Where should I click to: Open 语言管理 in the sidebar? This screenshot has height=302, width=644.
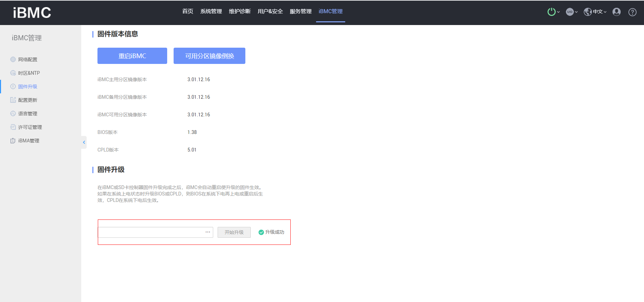tap(28, 114)
